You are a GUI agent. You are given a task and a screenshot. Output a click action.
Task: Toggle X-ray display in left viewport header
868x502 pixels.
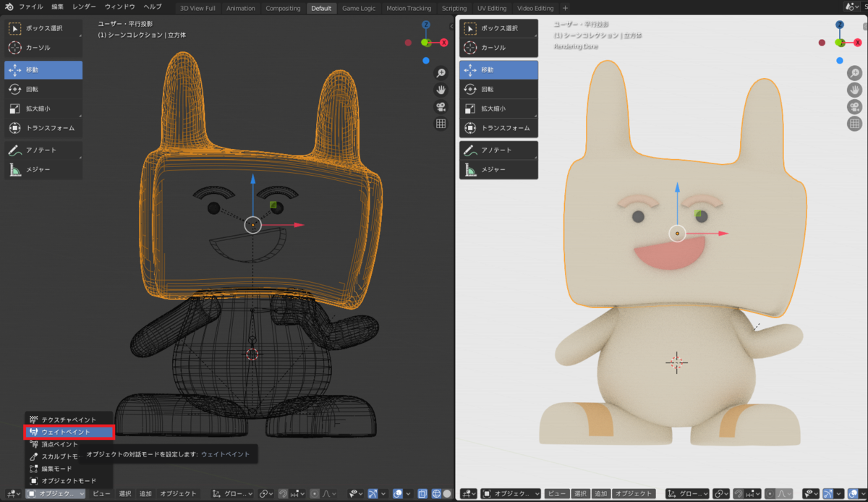pos(422,494)
